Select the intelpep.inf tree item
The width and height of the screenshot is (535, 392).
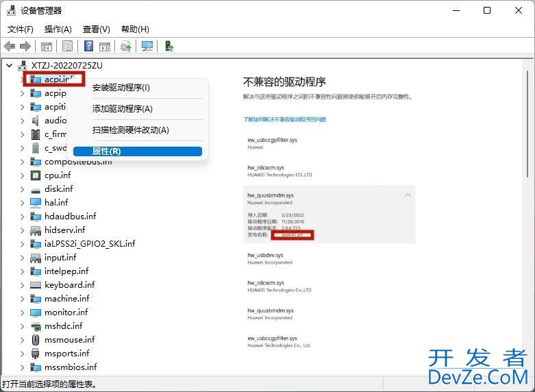pos(66,271)
